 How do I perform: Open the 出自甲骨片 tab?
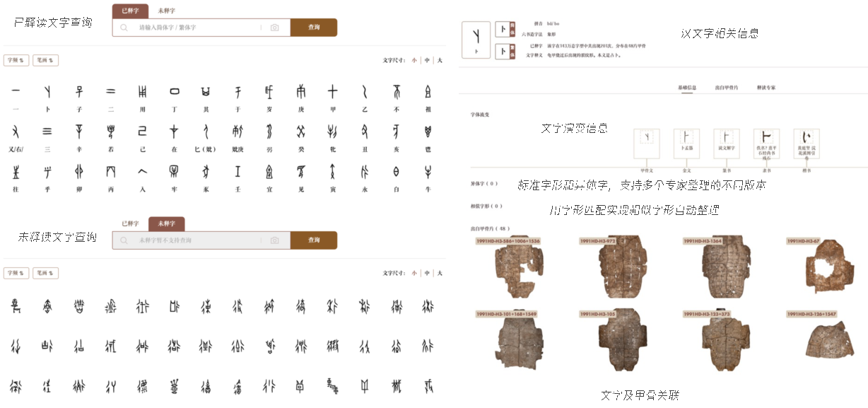coord(726,88)
